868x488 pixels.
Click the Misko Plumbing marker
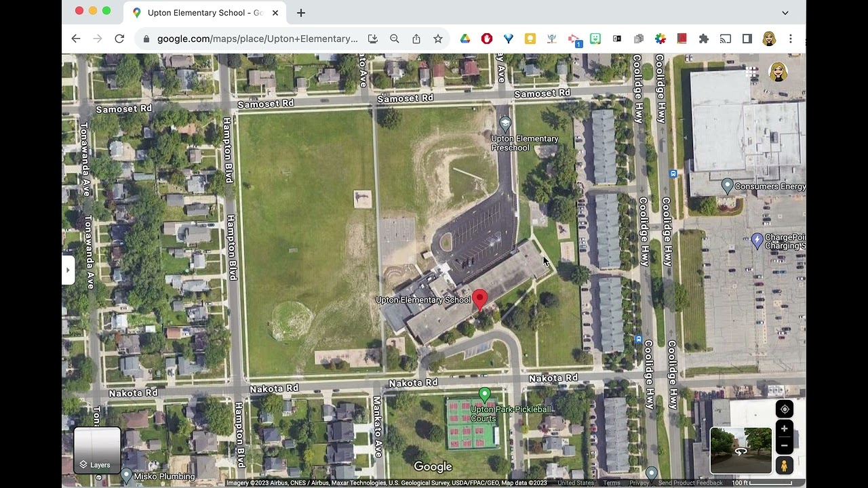[x=127, y=475]
